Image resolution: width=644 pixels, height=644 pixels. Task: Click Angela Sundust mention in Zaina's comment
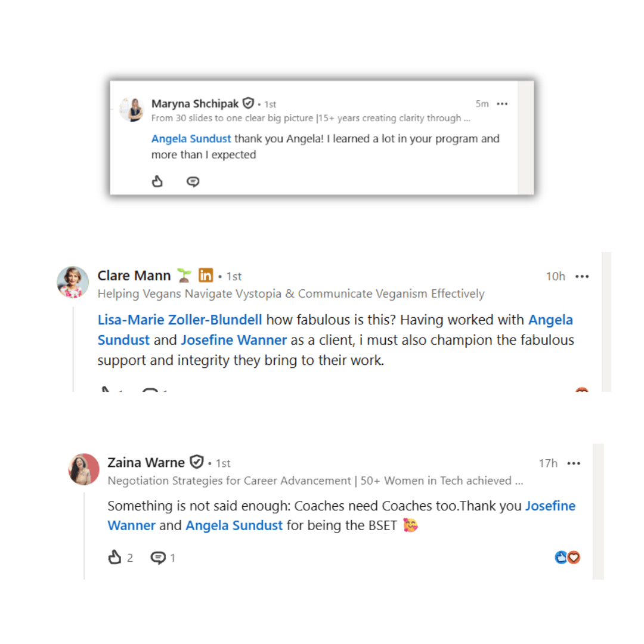click(234, 525)
